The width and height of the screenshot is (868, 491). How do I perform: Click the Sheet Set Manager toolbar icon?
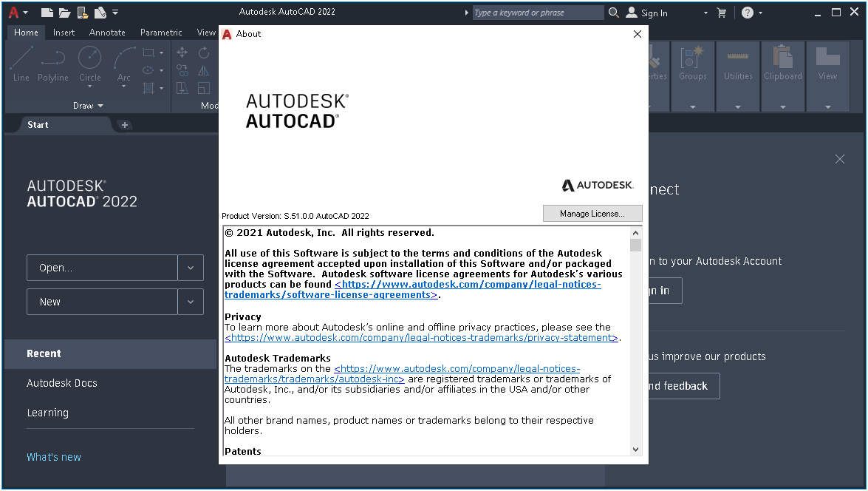click(x=100, y=12)
